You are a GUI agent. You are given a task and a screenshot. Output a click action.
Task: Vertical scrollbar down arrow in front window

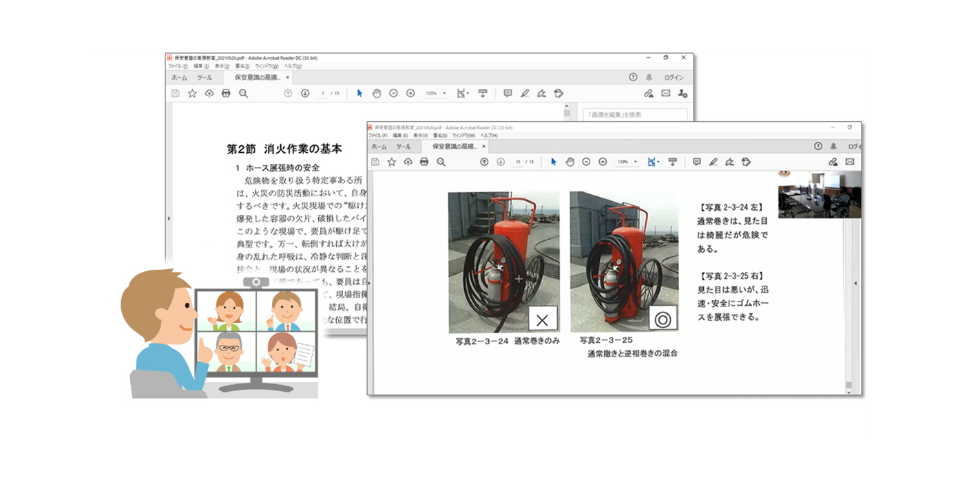coord(848,391)
